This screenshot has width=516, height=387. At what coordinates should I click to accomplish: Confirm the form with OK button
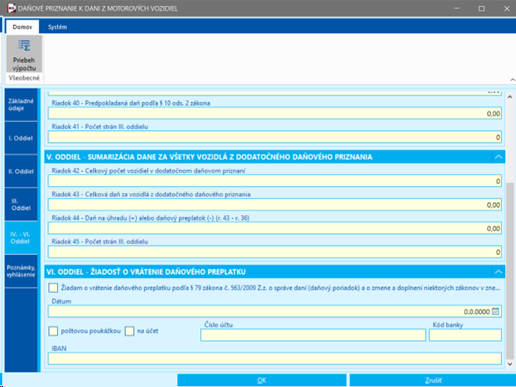(x=262, y=380)
